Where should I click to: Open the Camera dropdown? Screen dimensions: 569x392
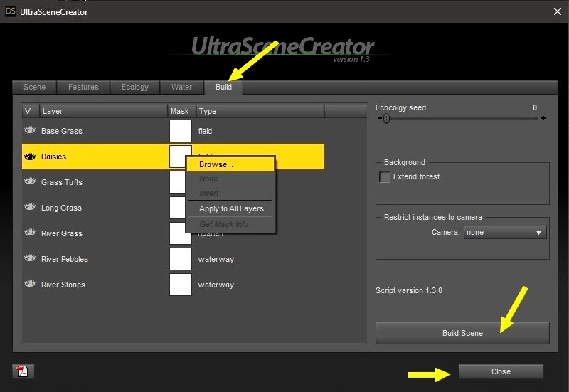tap(505, 233)
